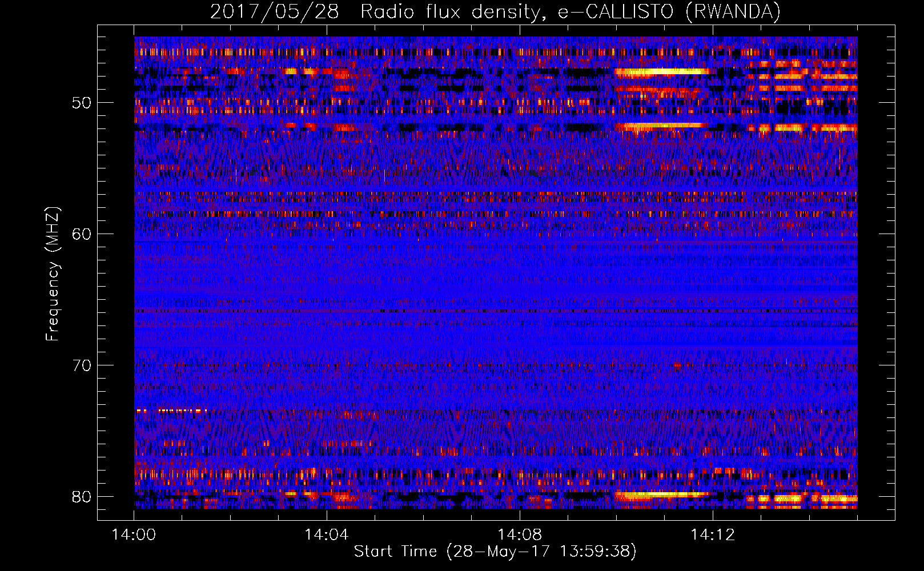
Task: Click the '50' frequency tick label
Action: 82,103
